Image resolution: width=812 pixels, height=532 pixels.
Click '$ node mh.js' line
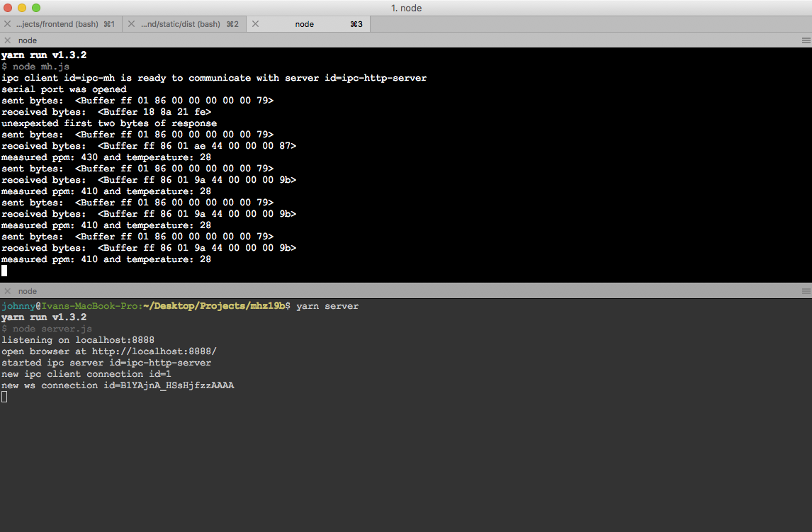(x=35, y=67)
